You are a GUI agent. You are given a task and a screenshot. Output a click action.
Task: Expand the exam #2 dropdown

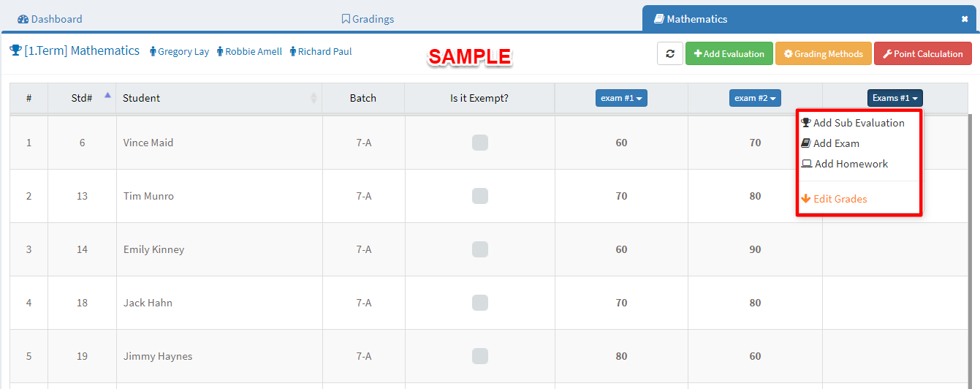pyautogui.click(x=755, y=98)
